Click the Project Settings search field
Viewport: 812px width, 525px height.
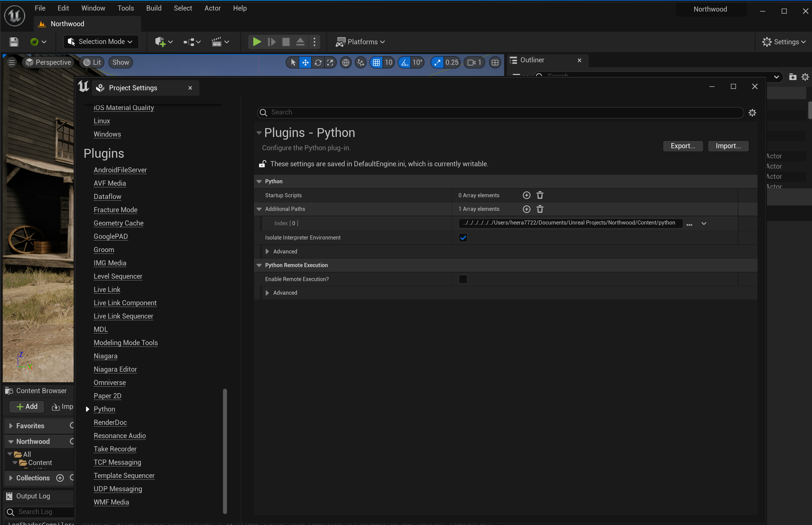(x=500, y=112)
